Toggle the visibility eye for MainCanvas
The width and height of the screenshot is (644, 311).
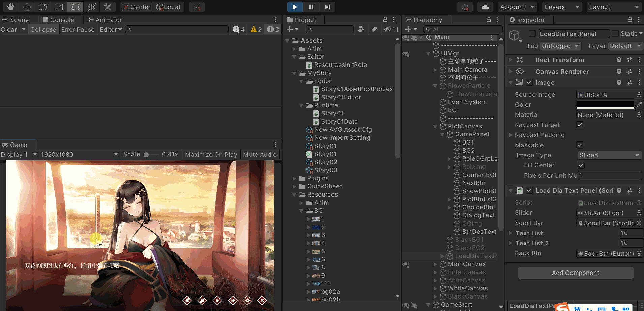406,264
